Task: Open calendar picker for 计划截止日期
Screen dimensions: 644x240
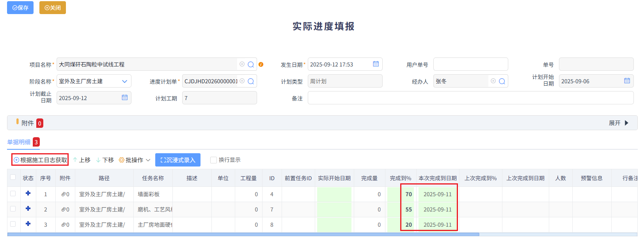Action: [x=125, y=98]
